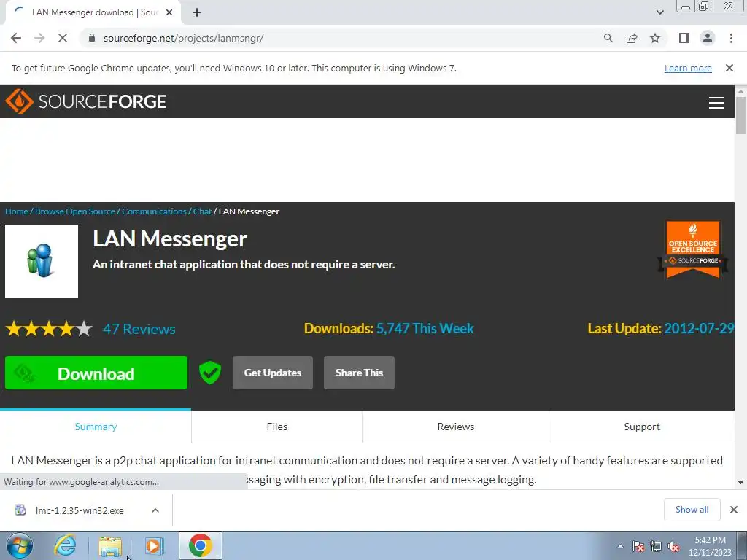Open Chat breadcrumb link

[202, 211]
